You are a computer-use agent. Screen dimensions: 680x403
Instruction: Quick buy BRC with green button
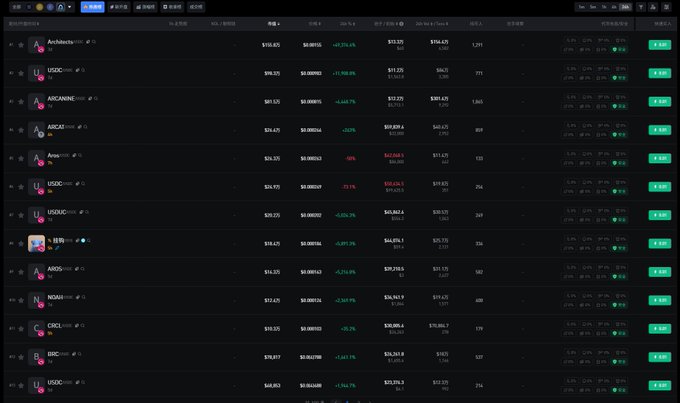[x=660, y=357]
